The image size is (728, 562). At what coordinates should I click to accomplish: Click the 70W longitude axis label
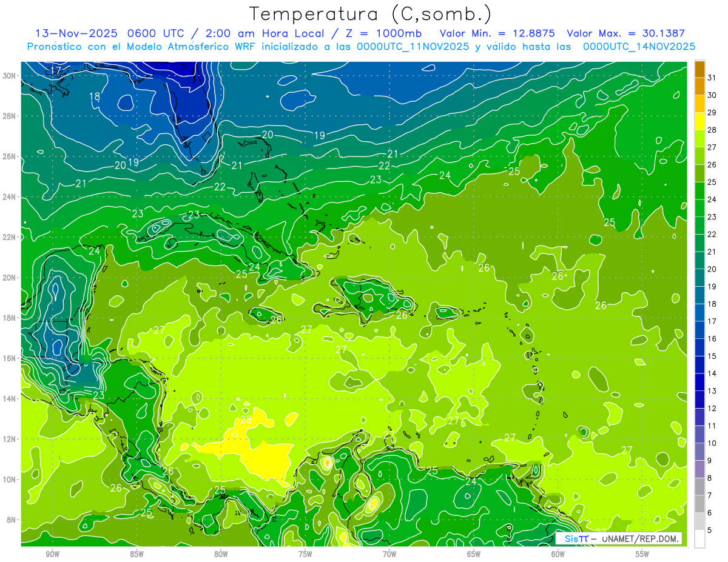[389, 554]
